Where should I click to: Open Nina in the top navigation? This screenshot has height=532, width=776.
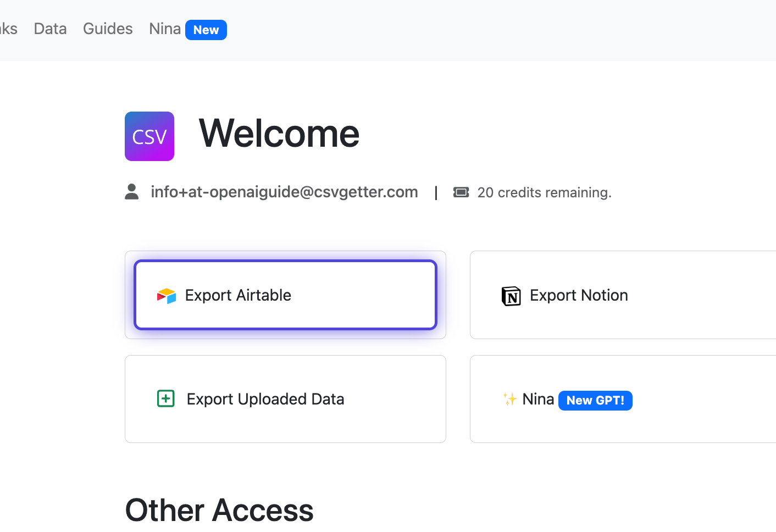pyautogui.click(x=165, y=29)
